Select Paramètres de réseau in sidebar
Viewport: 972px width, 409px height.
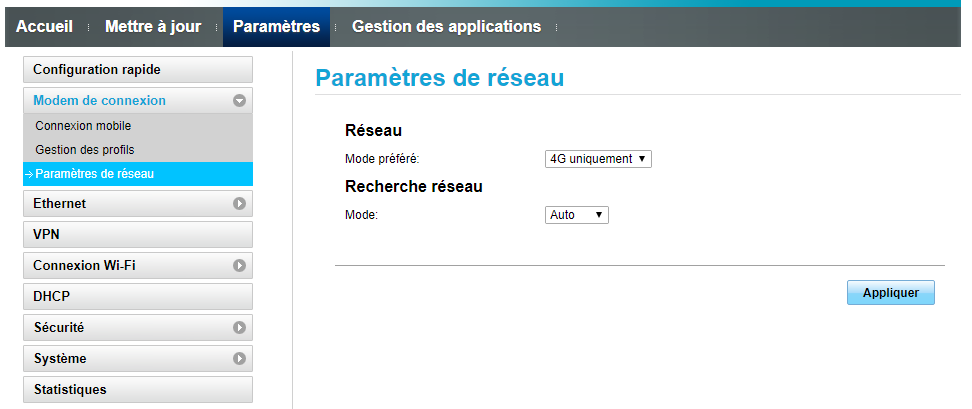95,174
